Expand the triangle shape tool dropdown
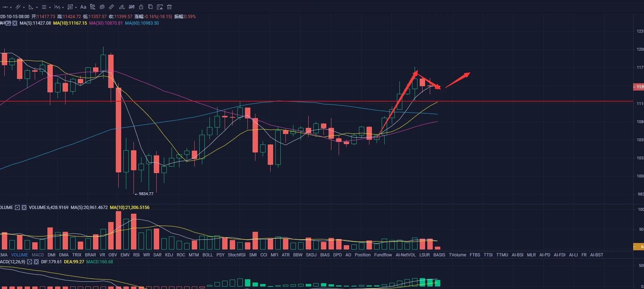This screenshot has width=644, height=289. point(37,7)
